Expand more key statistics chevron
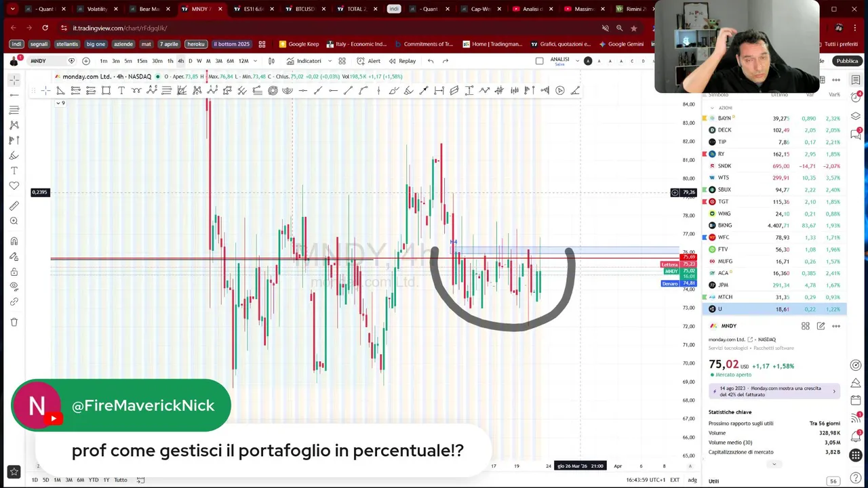The width and height of the screenshot is (868, 488). point(774,464)
